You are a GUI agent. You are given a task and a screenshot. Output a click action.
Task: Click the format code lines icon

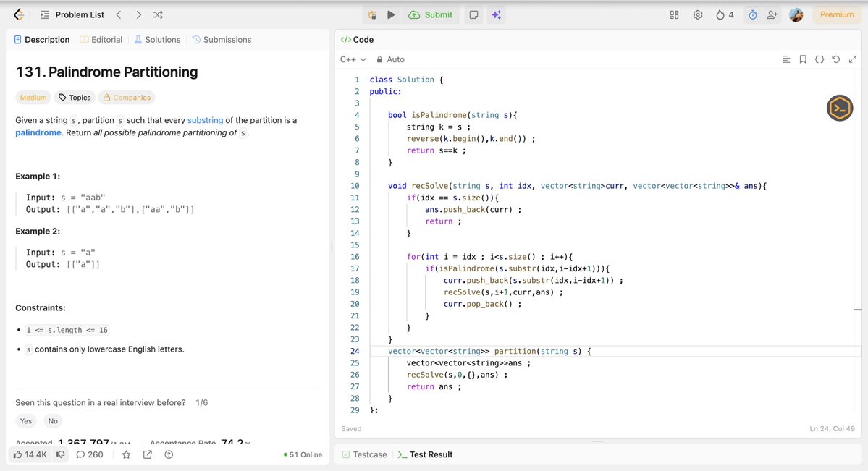point(786,59)
